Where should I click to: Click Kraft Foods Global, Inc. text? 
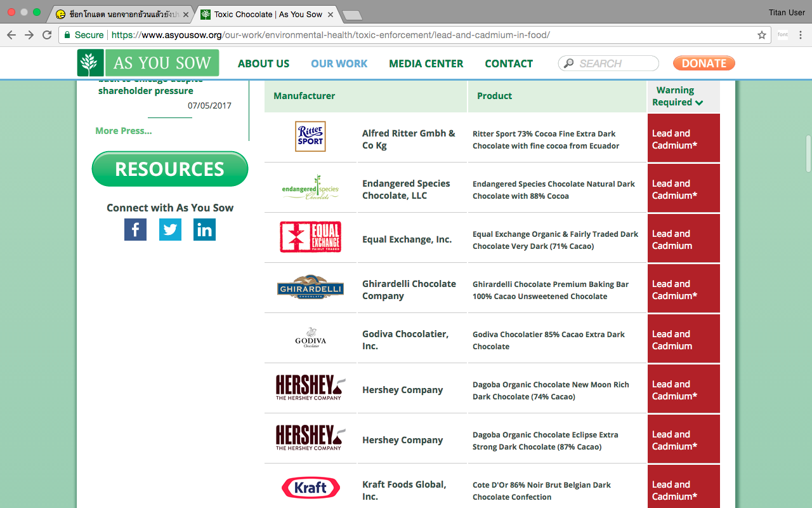[x=404, y=490]
